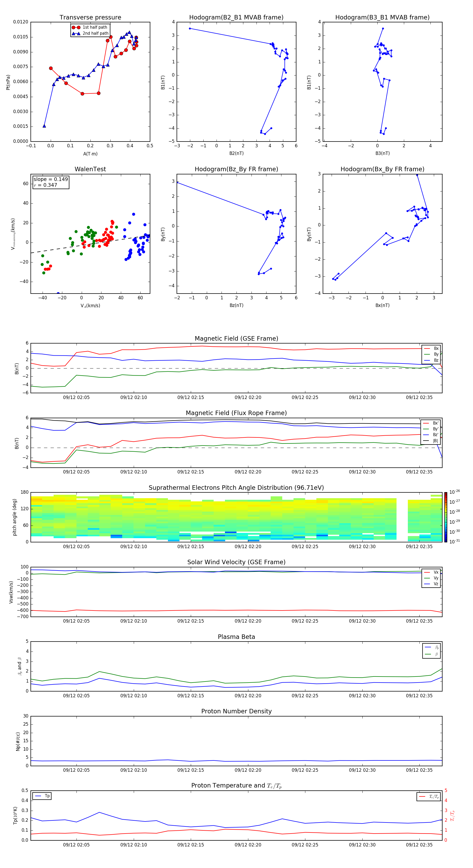Click the 'WalenTest' plot title
The height and width of the screenshot is (868, 473).
[90, 169]
